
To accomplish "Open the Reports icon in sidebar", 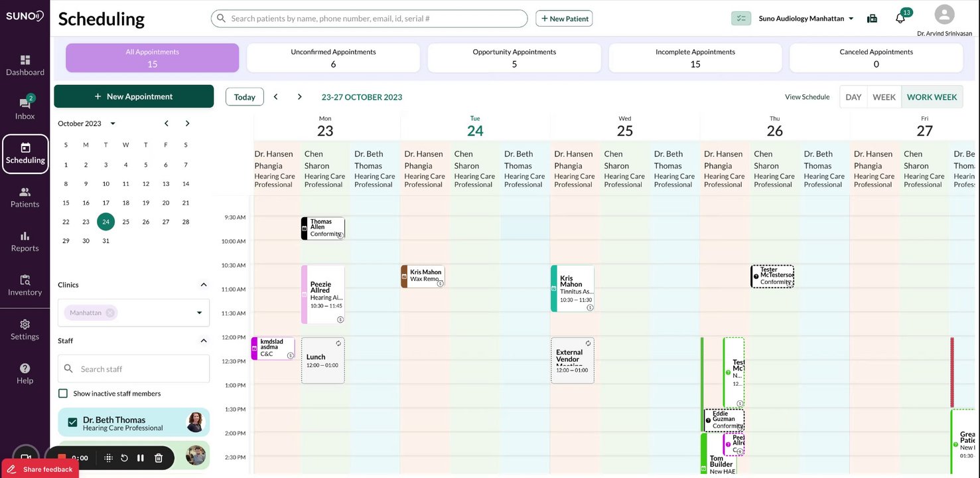I will tap(25, 240).
